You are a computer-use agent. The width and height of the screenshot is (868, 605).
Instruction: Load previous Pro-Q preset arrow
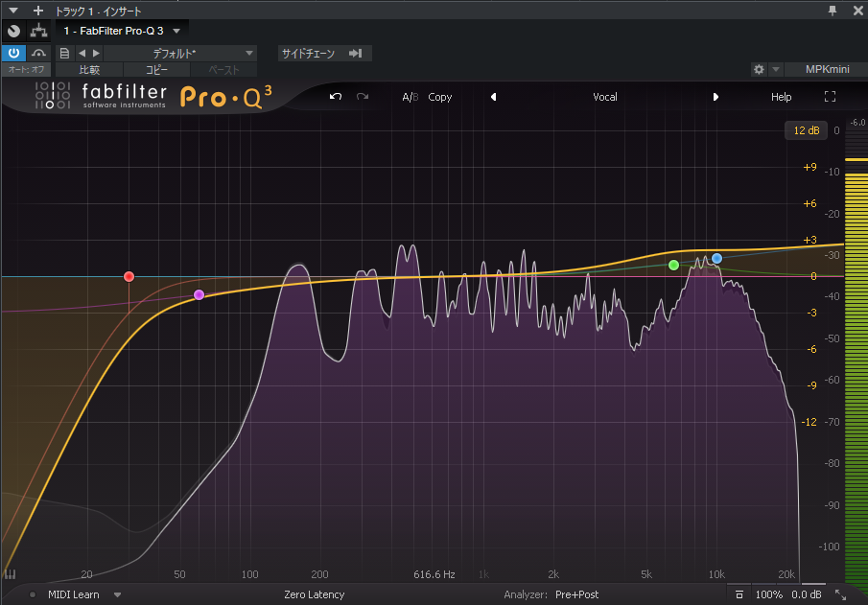tap(493, 97)
